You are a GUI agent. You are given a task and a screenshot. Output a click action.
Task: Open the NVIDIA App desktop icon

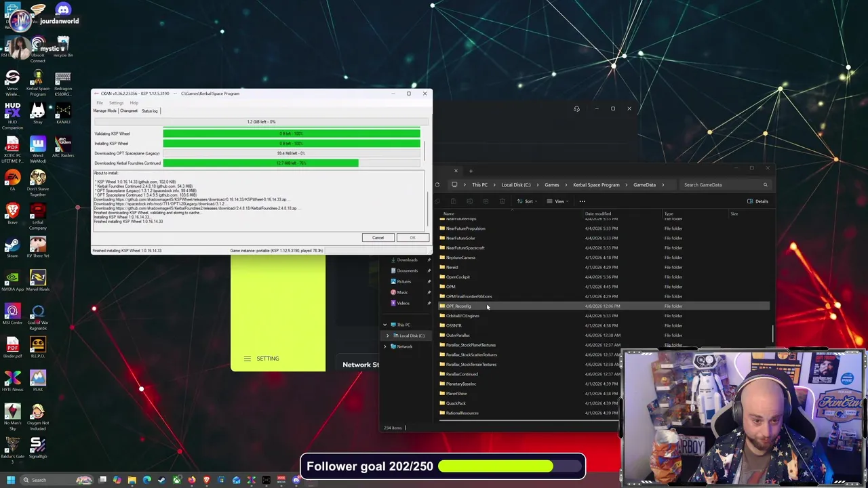[x=12, y=281]
